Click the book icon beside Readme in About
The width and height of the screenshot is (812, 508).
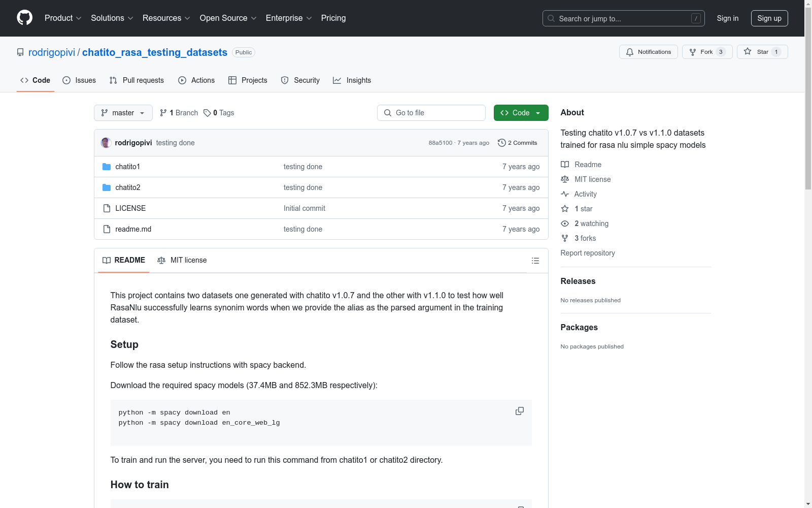pyautogui.click(x=565, y=165)
